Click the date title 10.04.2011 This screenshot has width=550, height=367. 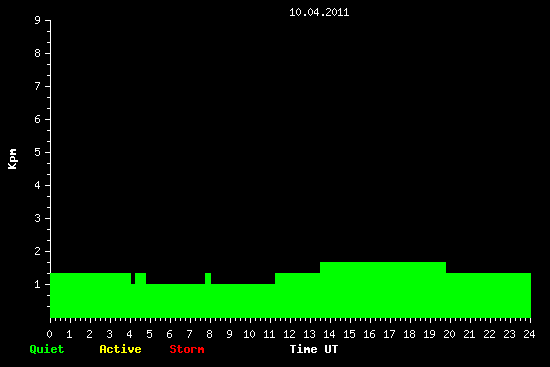click(x=319, y=12)
